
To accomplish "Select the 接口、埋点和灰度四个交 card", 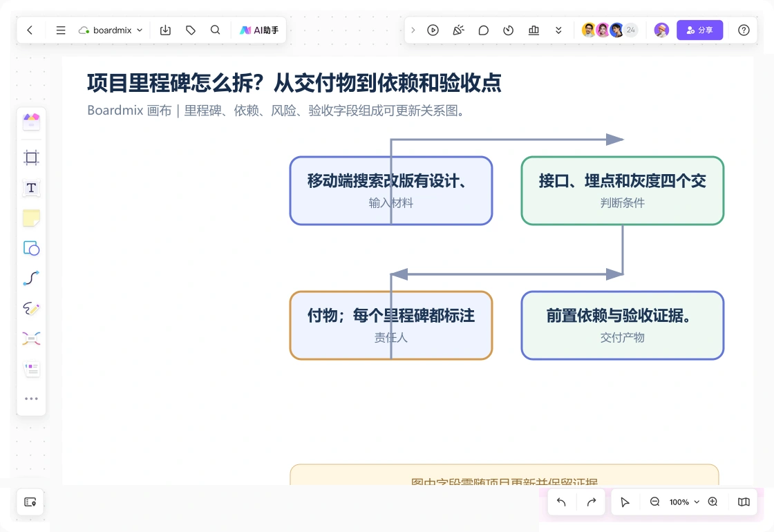I will (x=623, y=191).
